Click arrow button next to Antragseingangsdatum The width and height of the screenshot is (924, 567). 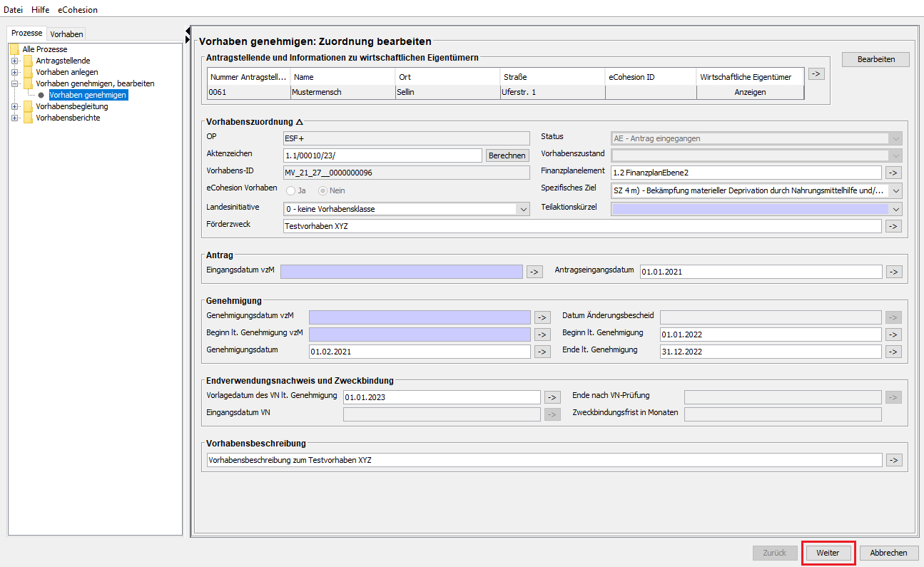[893, 272]
